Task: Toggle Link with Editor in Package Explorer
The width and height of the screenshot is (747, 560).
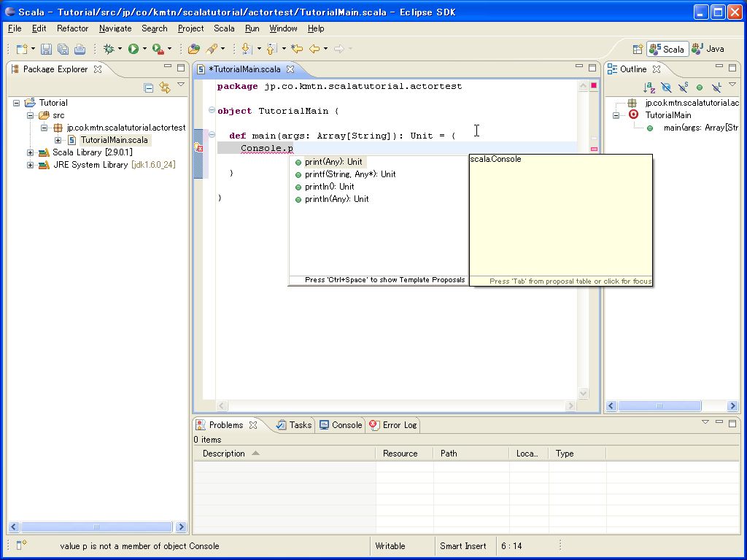Action: (x=165, y=87)
